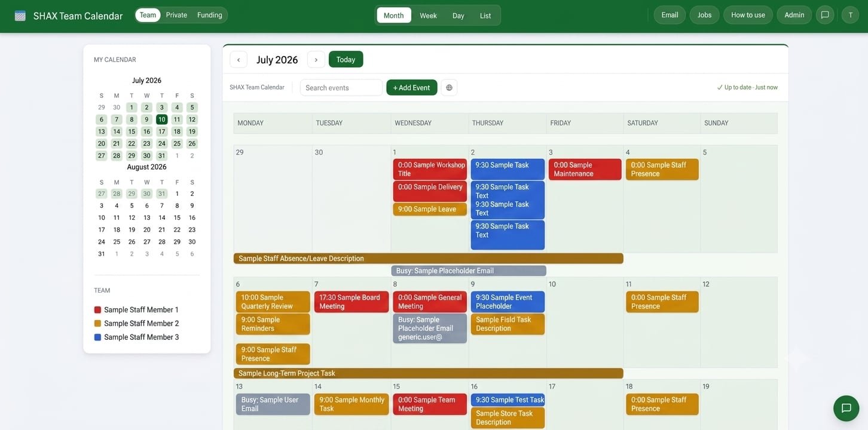Open the Sample General Meeting event
The width and height of the screenshot is (868, 430).
pos(430,302)
